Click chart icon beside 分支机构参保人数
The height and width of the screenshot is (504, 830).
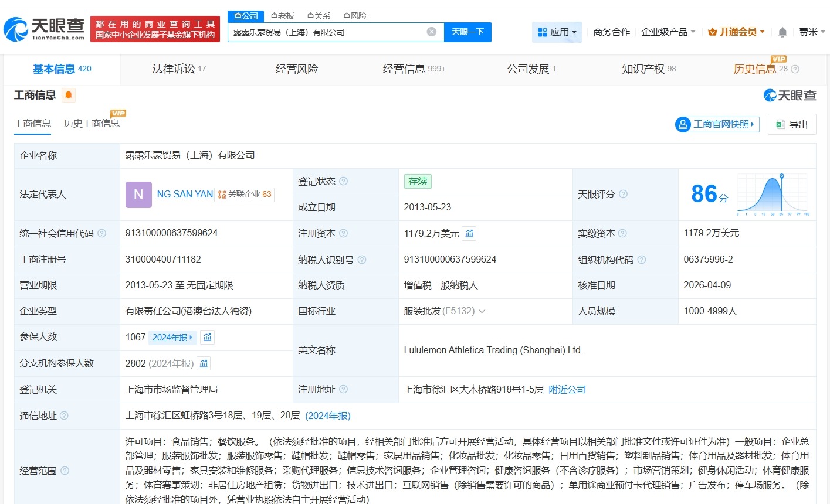pos(204,363)
